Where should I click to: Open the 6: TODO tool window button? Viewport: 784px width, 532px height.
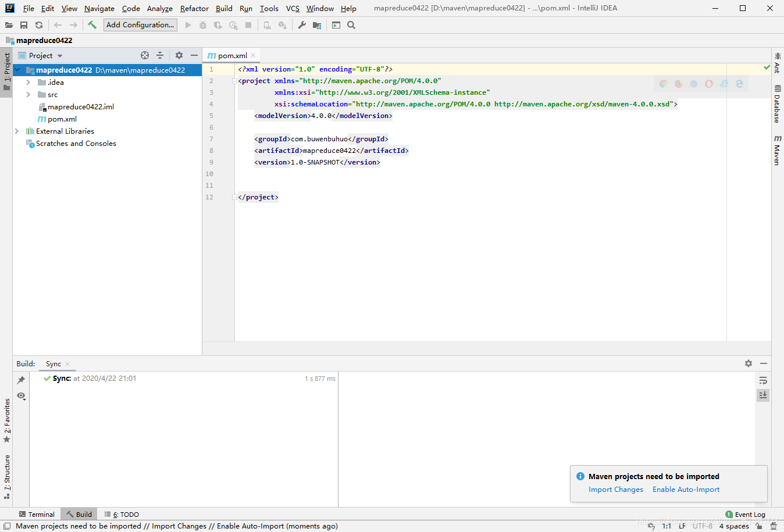pyautogui.click(x=122, y=515)
